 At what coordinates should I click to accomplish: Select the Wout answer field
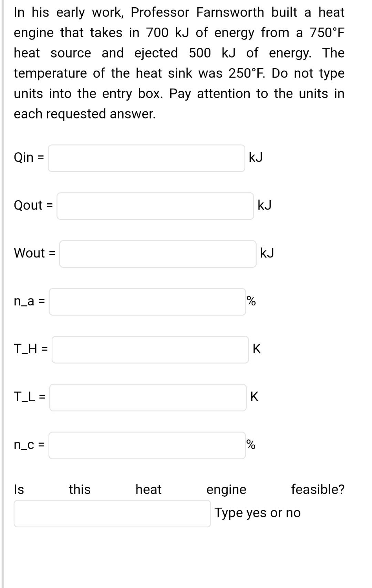(x=157, y=254)
